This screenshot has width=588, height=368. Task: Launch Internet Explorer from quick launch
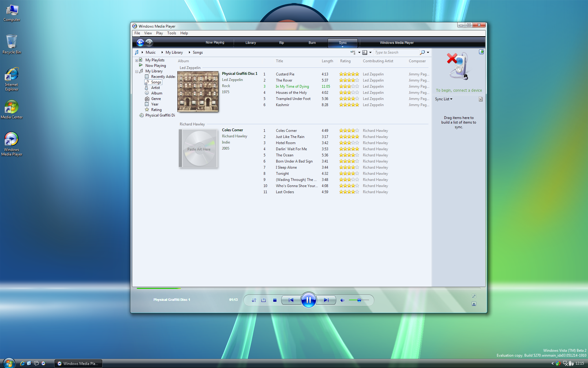click(x=22, y=363)
